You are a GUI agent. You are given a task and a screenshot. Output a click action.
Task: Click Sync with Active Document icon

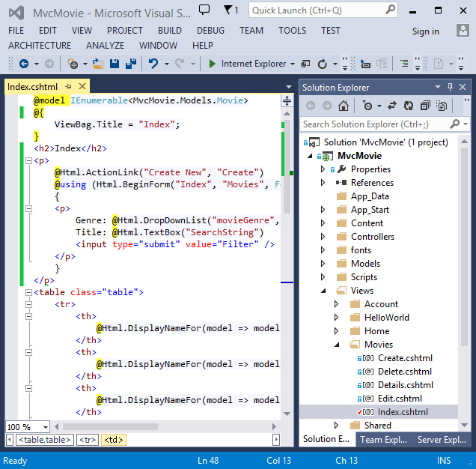pyautogui.click(x=392, y=106)
